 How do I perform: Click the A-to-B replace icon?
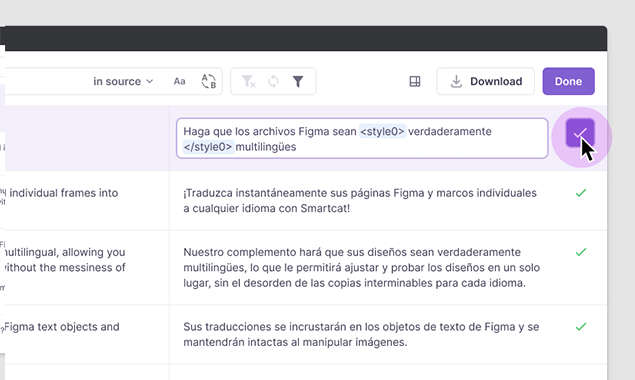tap(209, 81)
